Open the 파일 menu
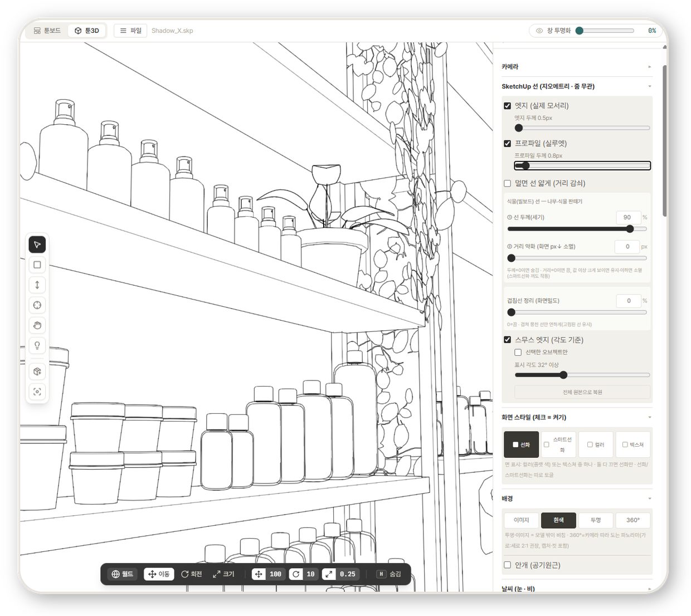Viewport: 691px width, 616px height. 131,31
